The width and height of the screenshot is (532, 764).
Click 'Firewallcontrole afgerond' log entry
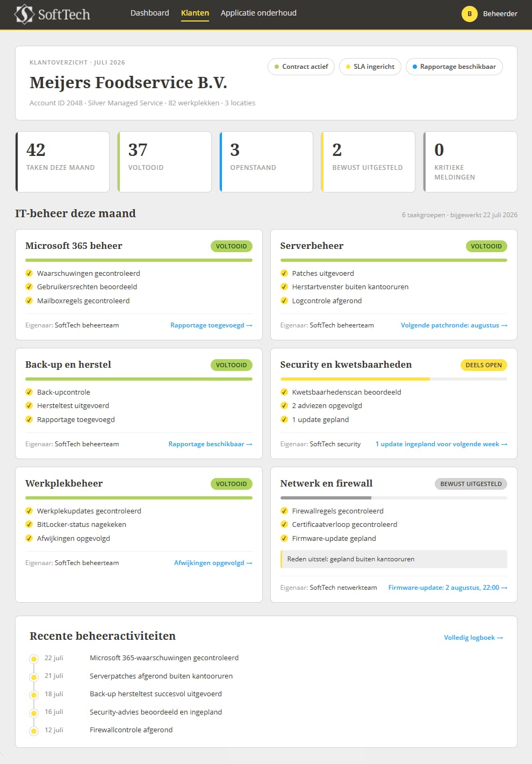point(131,730)
